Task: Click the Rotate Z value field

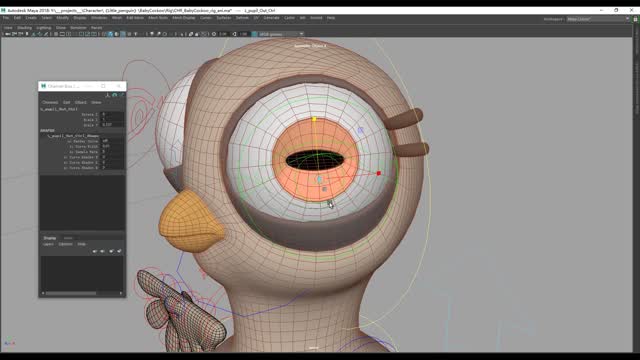Action: tap(112, 115)
